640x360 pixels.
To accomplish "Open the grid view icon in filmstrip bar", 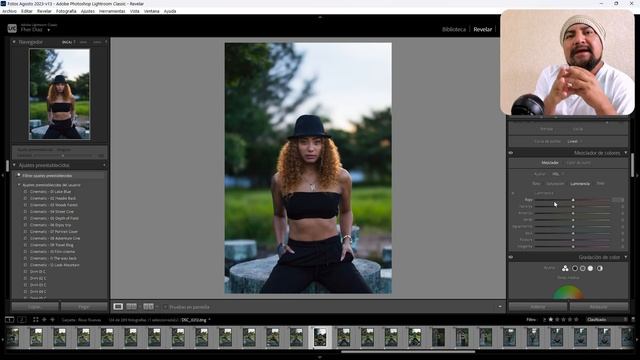I will click(36, 320).
